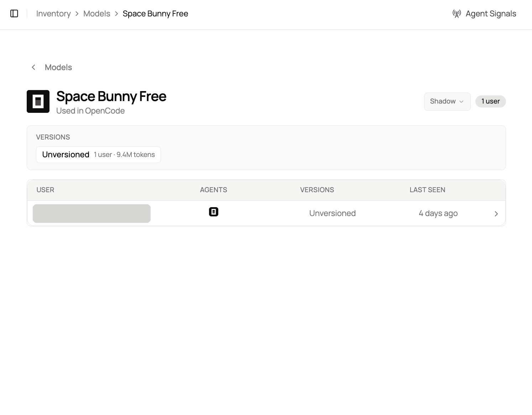Click the Agent Signals antenna icon

[x=457, y=14]
